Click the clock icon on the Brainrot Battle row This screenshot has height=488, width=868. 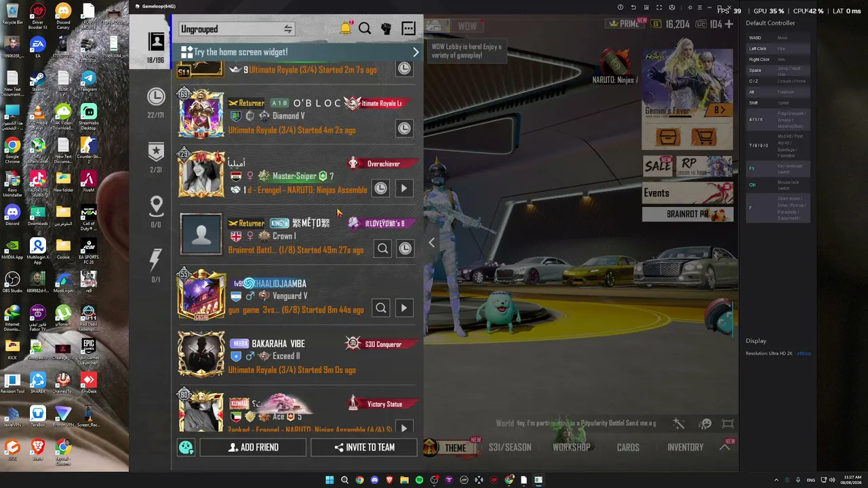point(405,249)
